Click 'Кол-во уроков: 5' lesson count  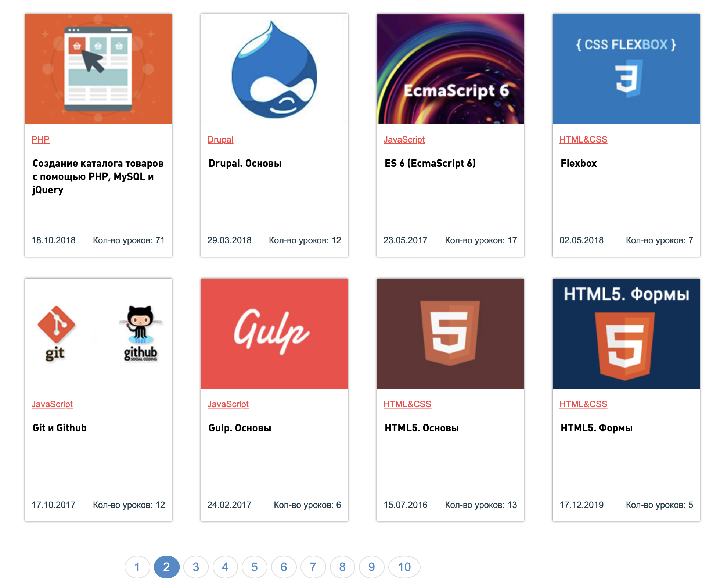coord(660,505)
